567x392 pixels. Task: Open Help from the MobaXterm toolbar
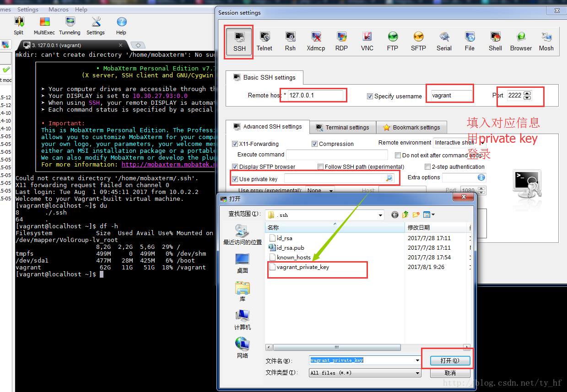click(x=121, y=26)
